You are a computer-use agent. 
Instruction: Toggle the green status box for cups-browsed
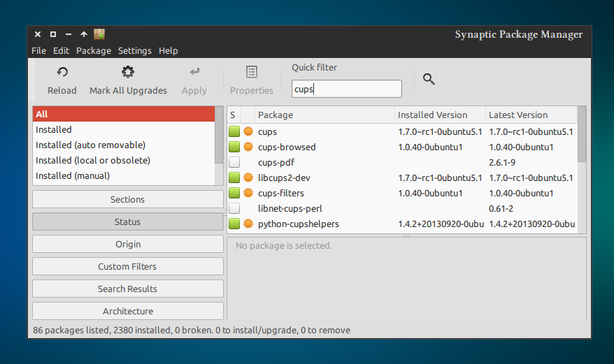click(x=234, y=147)
